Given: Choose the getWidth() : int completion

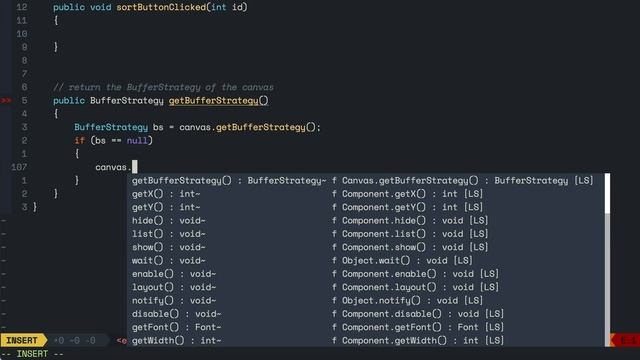Looking at the screenshot, I should click(x=366, y=340).
